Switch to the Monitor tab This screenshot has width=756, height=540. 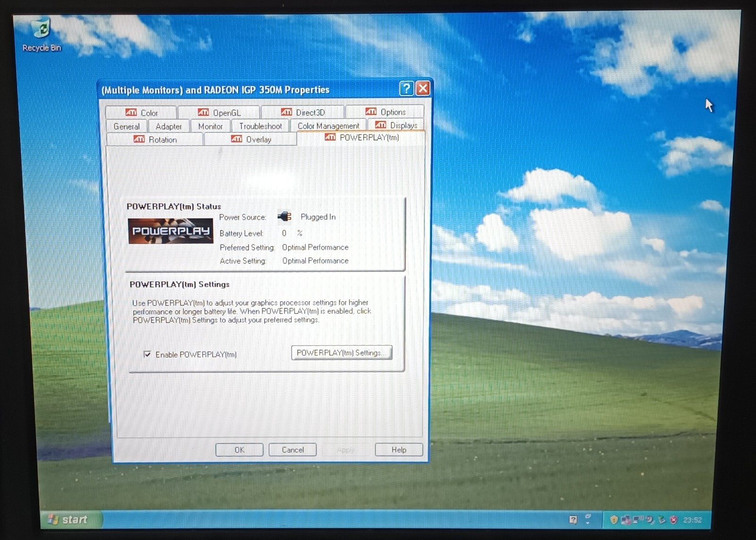[x=210, y=126]
